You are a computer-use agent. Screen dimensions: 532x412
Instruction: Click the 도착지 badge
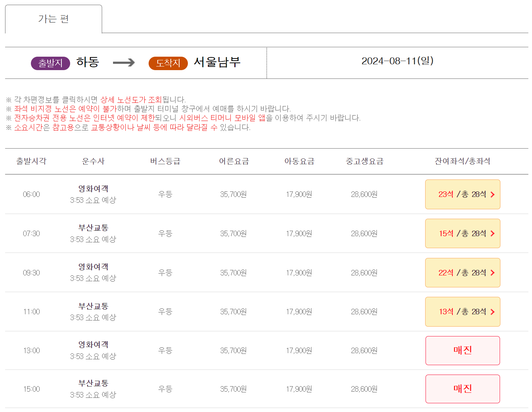(168, 63)
